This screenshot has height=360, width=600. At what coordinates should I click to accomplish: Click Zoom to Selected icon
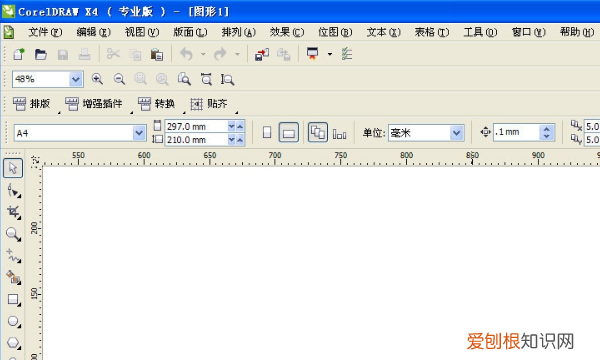140,79
